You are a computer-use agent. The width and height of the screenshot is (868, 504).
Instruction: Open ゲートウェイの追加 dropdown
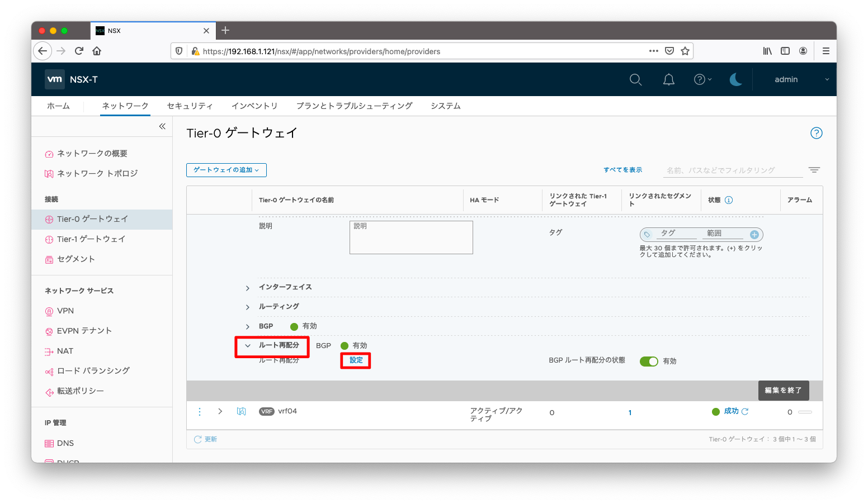[x=227, y=170]
